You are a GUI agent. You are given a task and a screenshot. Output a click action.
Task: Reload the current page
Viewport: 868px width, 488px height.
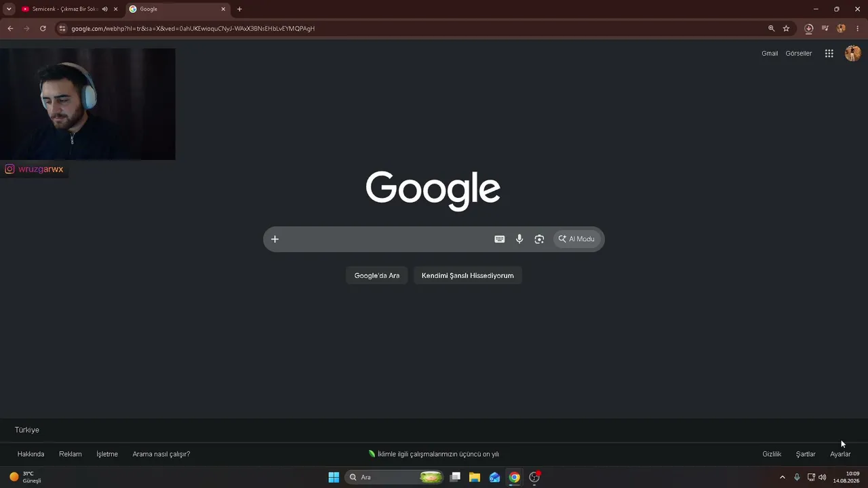43,28
